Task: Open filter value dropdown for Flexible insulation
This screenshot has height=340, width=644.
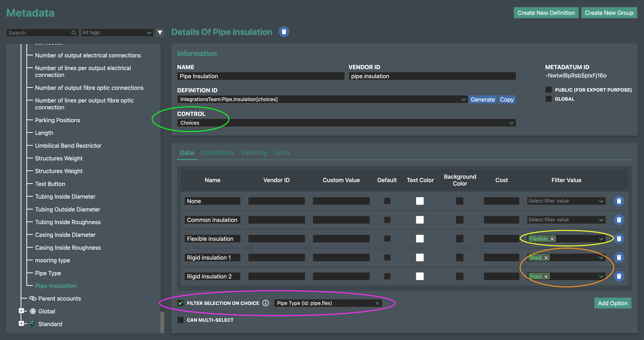Action: tap(566, 239)
